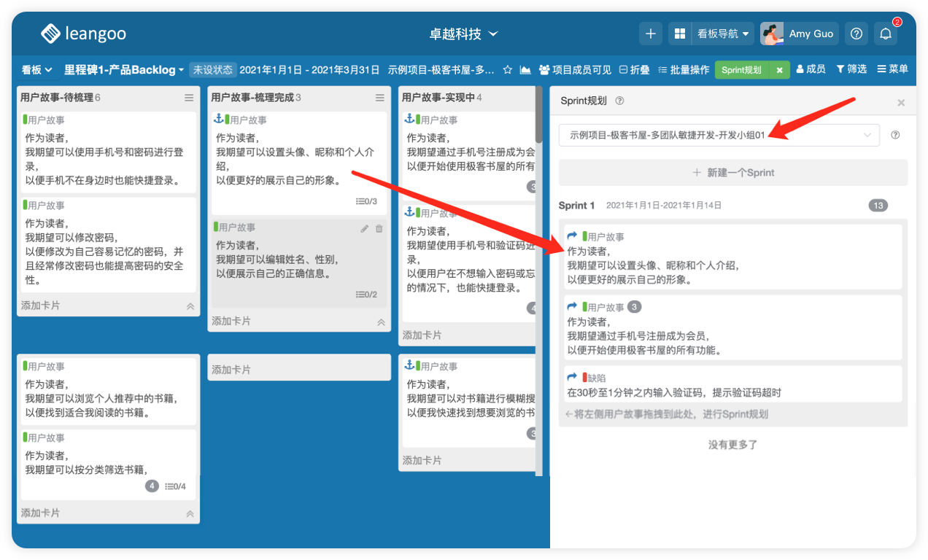The height and width of the screenshot is (560, 928).
Task: Click 添加卡片 under 用户故事-梳理完成
Action: (231, 321)
